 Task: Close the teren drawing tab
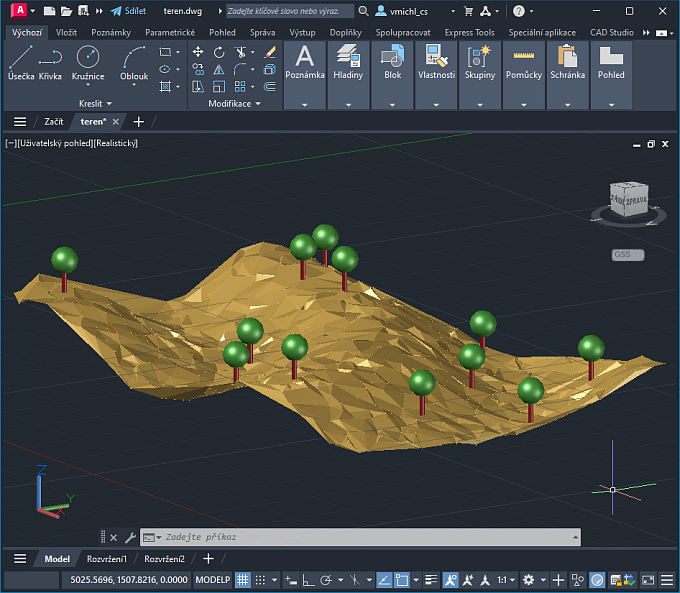point(116,122)
